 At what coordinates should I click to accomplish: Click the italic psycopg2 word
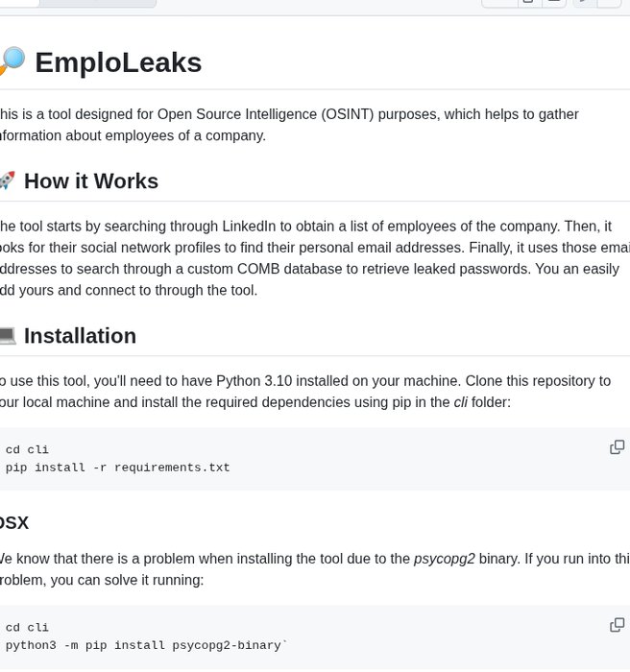[x=445, y=559]
